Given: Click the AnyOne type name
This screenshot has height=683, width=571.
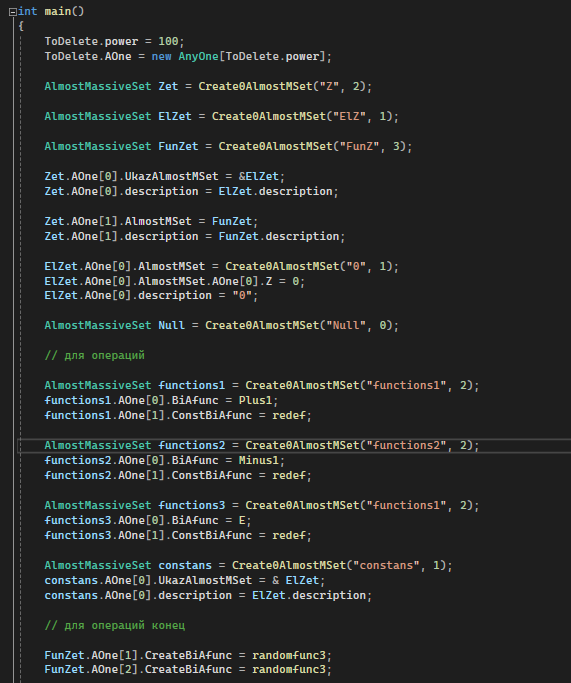Looking at the screenshot, I should pos(198,57).
